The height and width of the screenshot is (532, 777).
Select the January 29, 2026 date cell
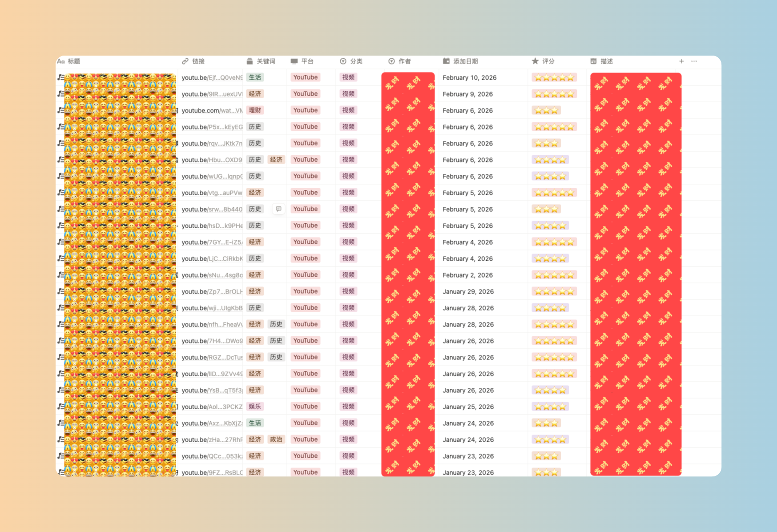(468, 291)
